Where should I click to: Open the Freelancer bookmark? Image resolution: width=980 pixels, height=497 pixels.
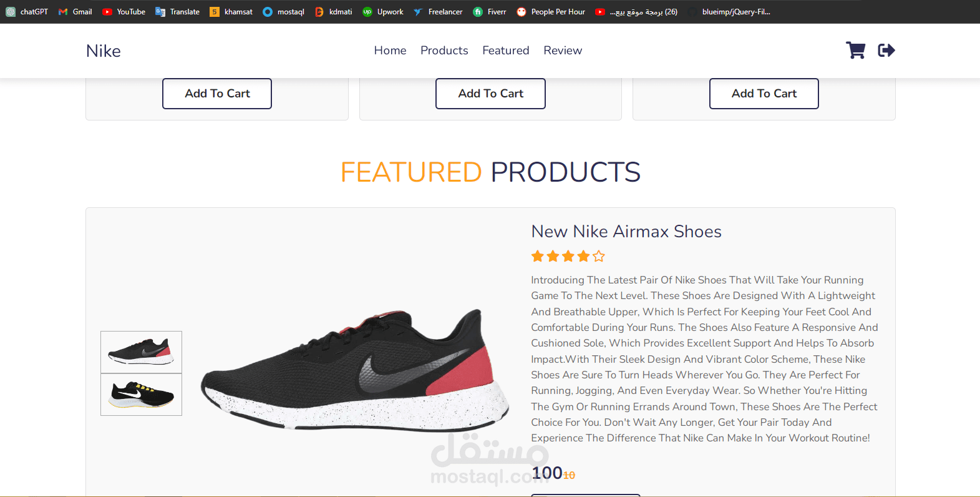[438, 12]
